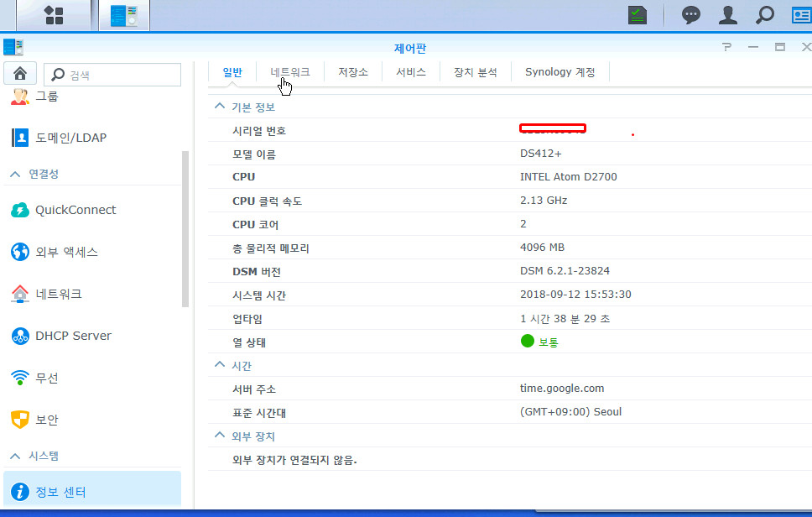Viewport: 812px width, 517px height.
Task: Open the user account options icon
Action: click(x=727, y=15)
